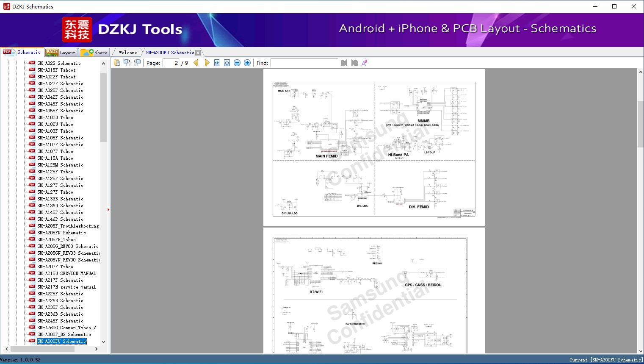Viewport: 644px width, 364px height.
Task: Find next match icon
Action: tap(354, 63)
